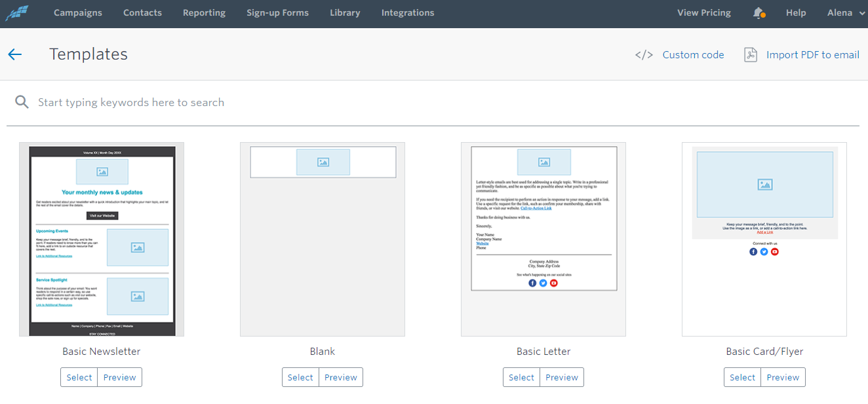Click Facebook icon in Basic Card/Flyer template

click(753, 251)
